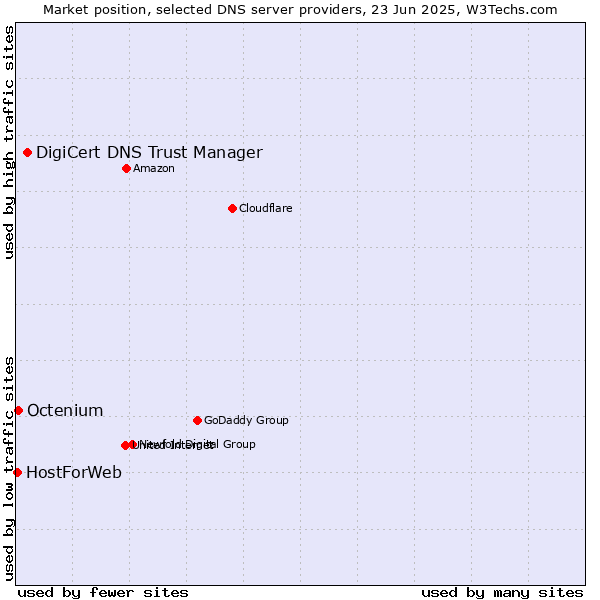Click the 'HostForWeb' label text
The width and height of the screenshot is (600, 600).
pos(74,473)
